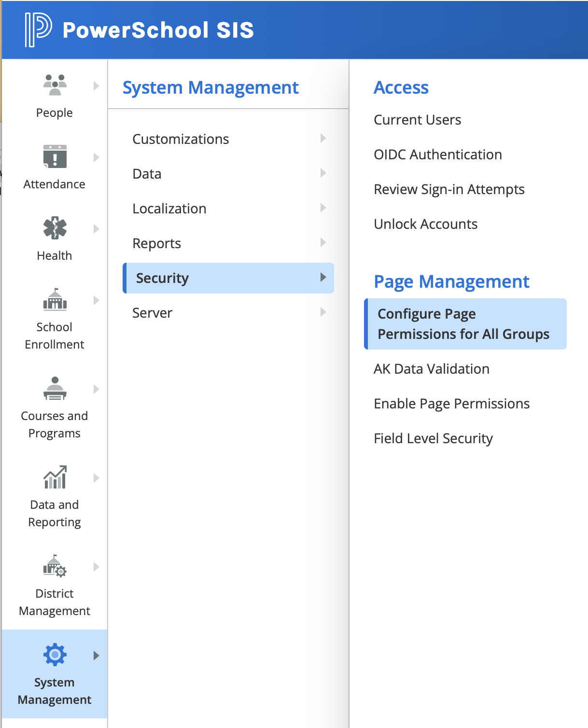588x728 pixels.
Task: Open Field Level Security link
Action: tap(434, 438)
